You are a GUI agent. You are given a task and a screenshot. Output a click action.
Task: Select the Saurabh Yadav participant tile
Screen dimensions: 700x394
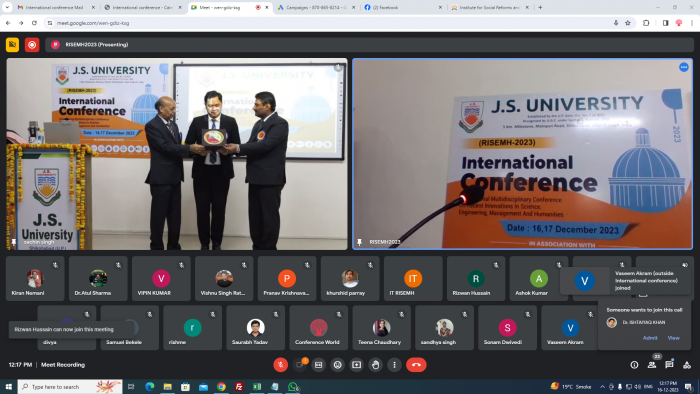click(255, 328)
